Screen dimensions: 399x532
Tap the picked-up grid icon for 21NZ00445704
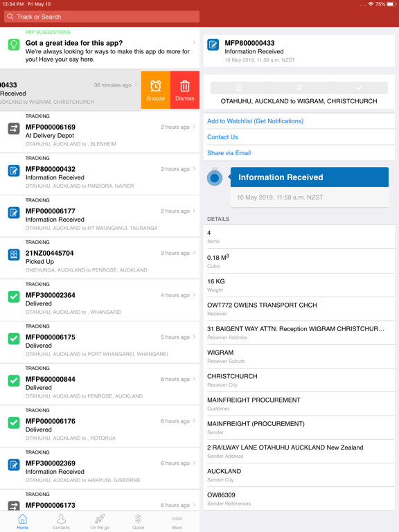(x=14, y=254)
